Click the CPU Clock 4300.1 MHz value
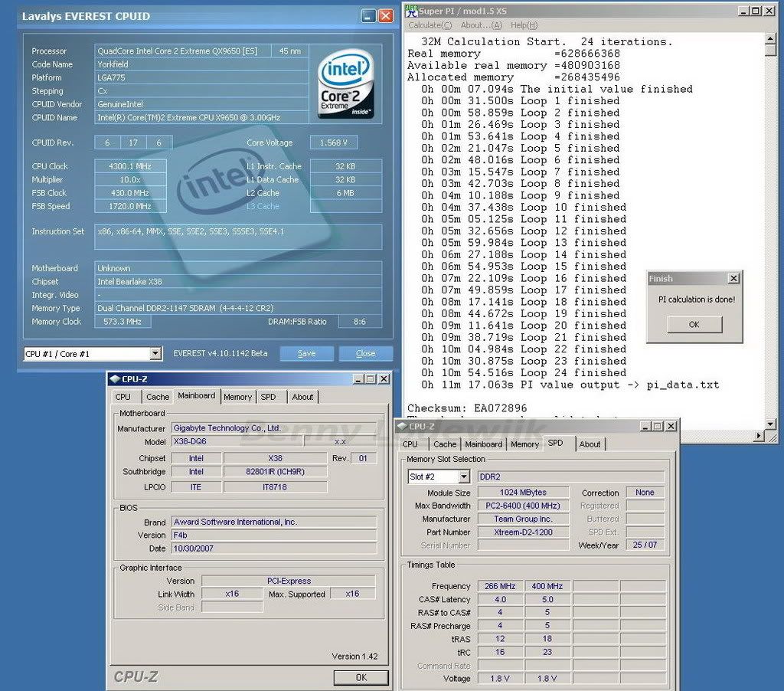This screenshot has height=691, width=784. pyautogui.click(x=130, y=166)
